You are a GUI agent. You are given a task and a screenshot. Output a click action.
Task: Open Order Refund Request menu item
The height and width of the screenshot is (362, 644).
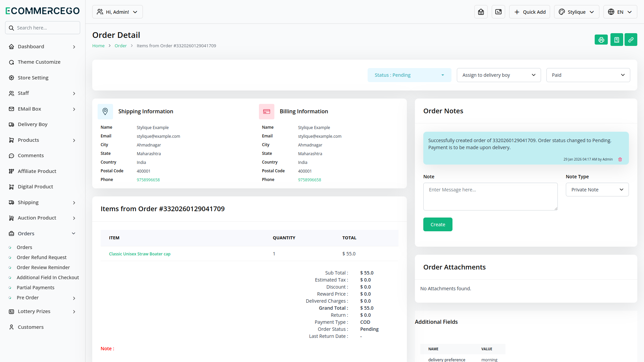pos(42,257)
